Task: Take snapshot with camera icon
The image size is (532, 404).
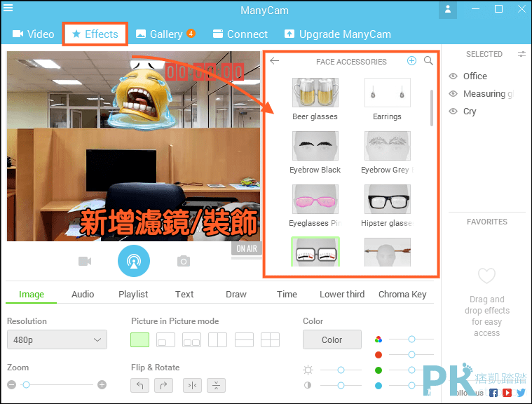Action: point(184,261)
